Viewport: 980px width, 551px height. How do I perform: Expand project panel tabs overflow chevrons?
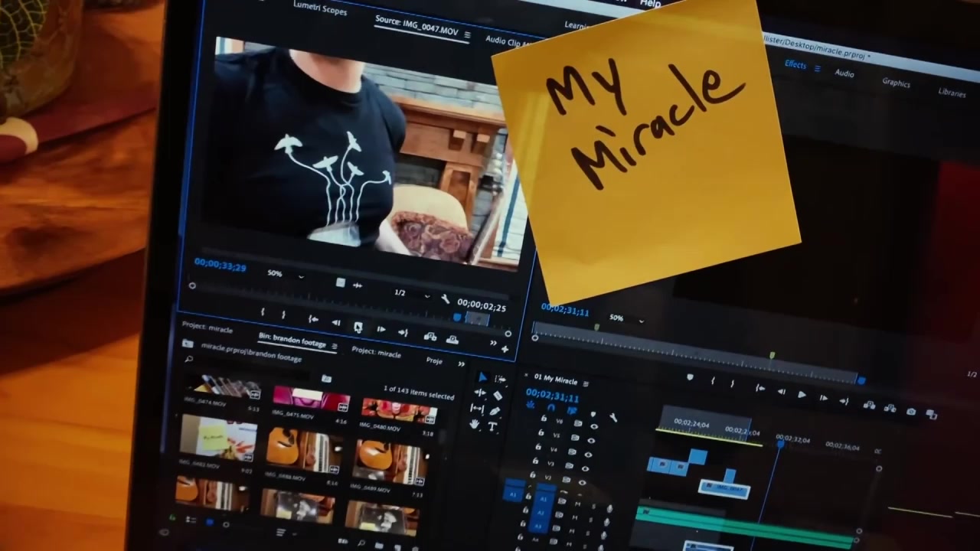462,364
